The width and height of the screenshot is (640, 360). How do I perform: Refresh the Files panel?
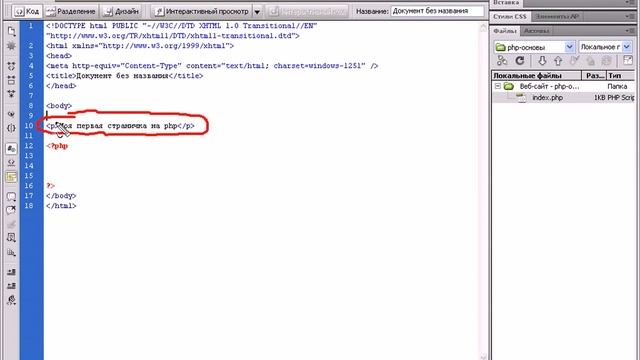[x=520, y=61]
